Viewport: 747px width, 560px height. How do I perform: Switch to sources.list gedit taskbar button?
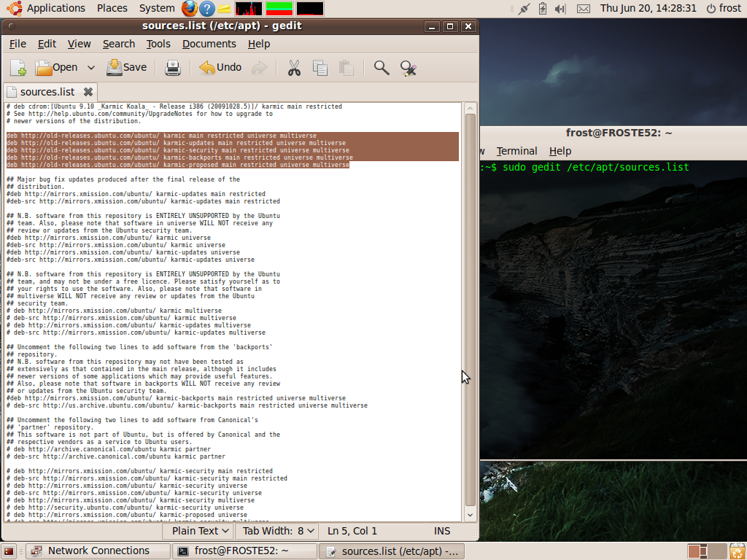point(391,551)
